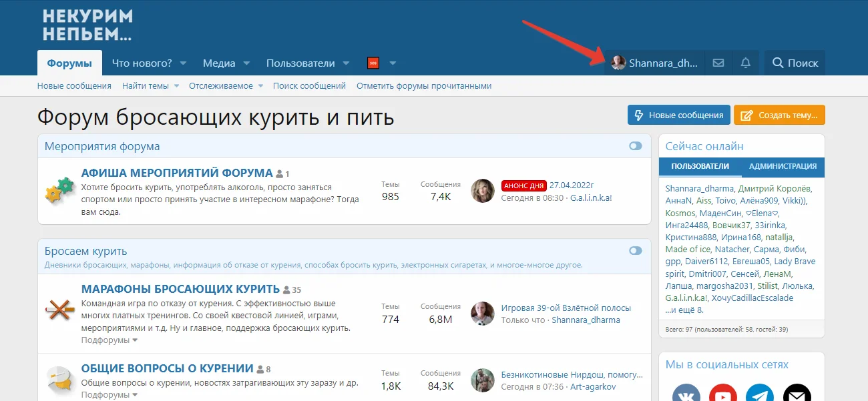Click the Поиск search button
This screenshot has width=868, height=401.
tap(795, 63)
